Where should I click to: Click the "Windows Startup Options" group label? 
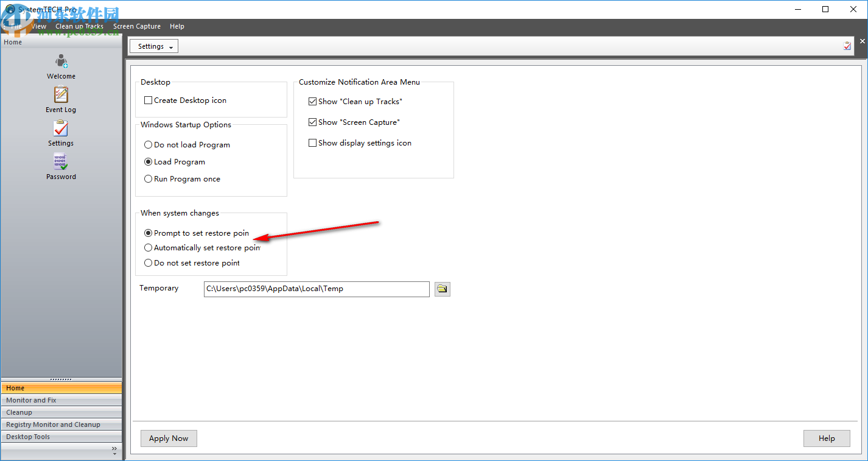pyautogui.click(x=186, y=125)
